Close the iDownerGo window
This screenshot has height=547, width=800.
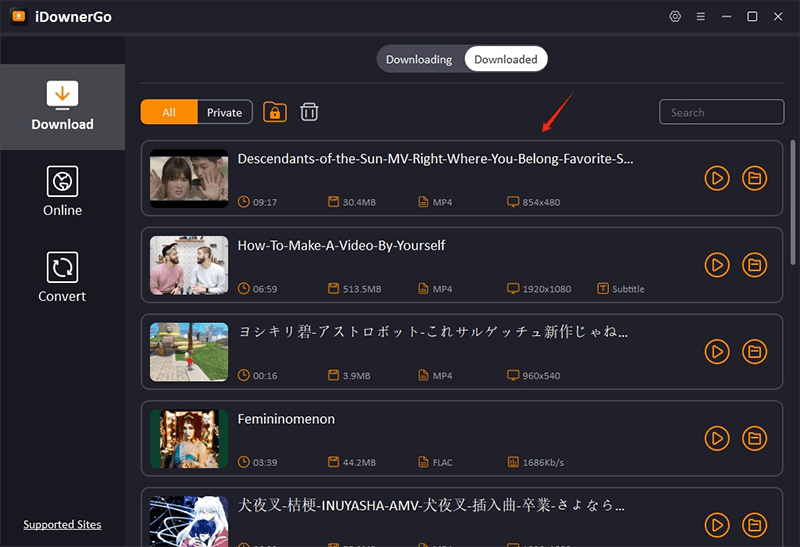click(x=778, y=16)
